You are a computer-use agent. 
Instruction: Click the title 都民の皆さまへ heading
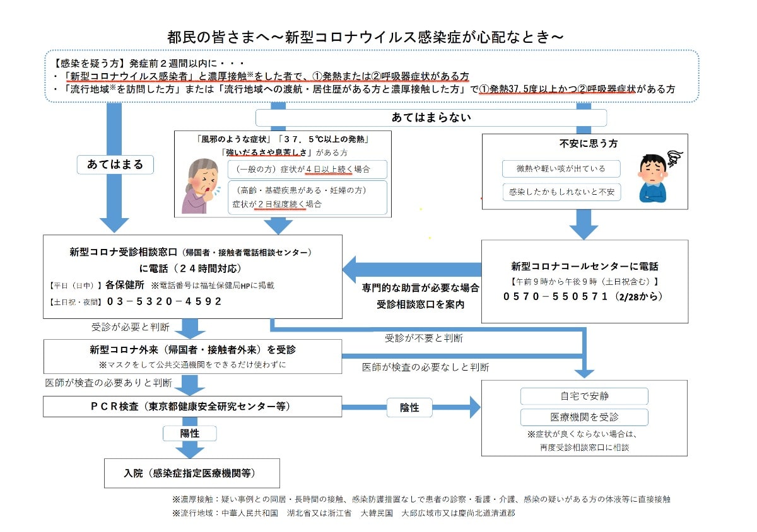click(x=365, y=37)
